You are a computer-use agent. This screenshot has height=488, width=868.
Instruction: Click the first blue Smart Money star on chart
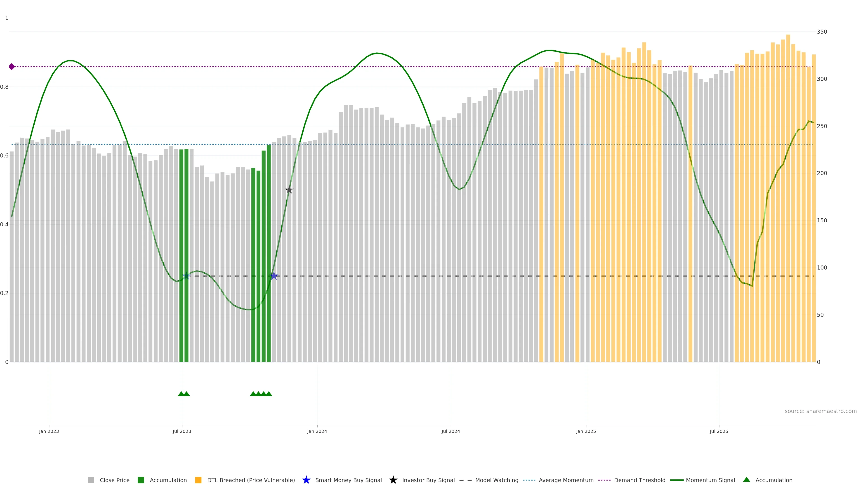click(186, 276)
